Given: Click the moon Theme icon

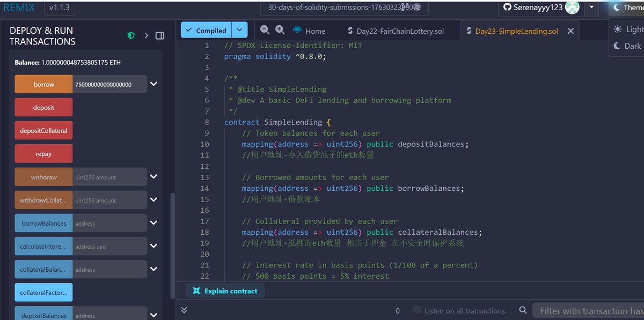Looking at the screenshot, I should [x=617, y=8].
